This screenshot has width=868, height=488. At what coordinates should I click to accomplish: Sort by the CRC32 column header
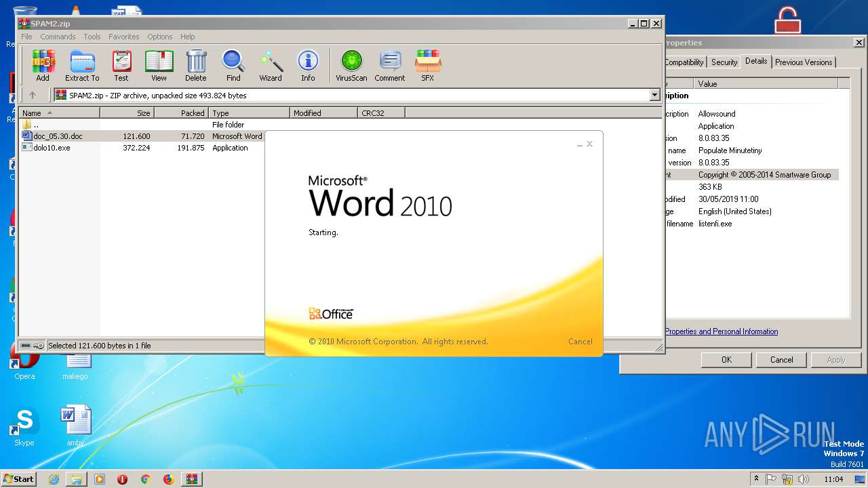click(x=381, y=113)
